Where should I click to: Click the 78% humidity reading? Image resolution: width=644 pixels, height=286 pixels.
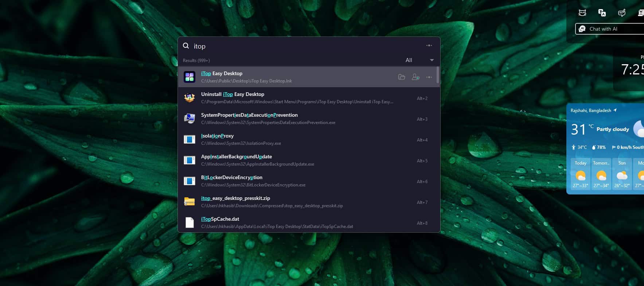(599, 147)
